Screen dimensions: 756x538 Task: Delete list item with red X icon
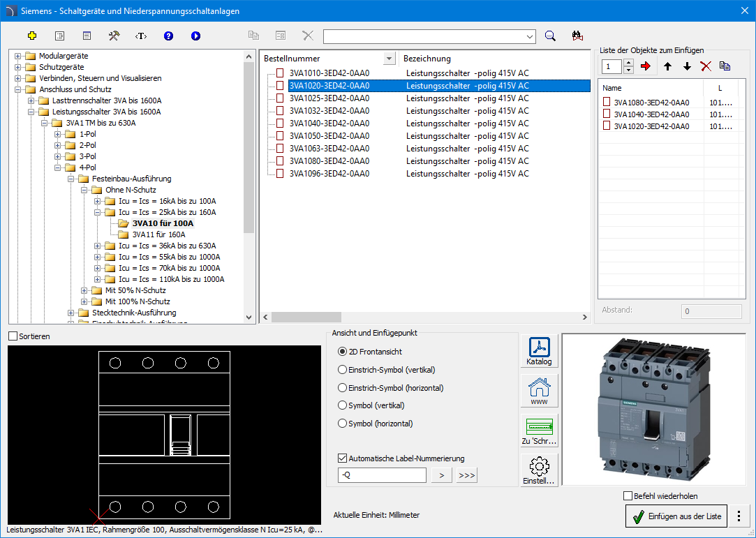[x=706, y=66]
